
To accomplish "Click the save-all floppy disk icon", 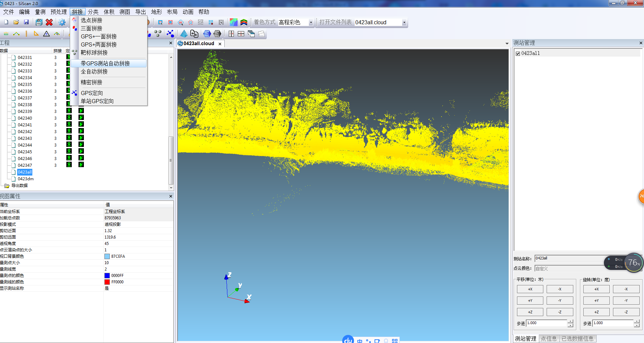I will [39, 22].
